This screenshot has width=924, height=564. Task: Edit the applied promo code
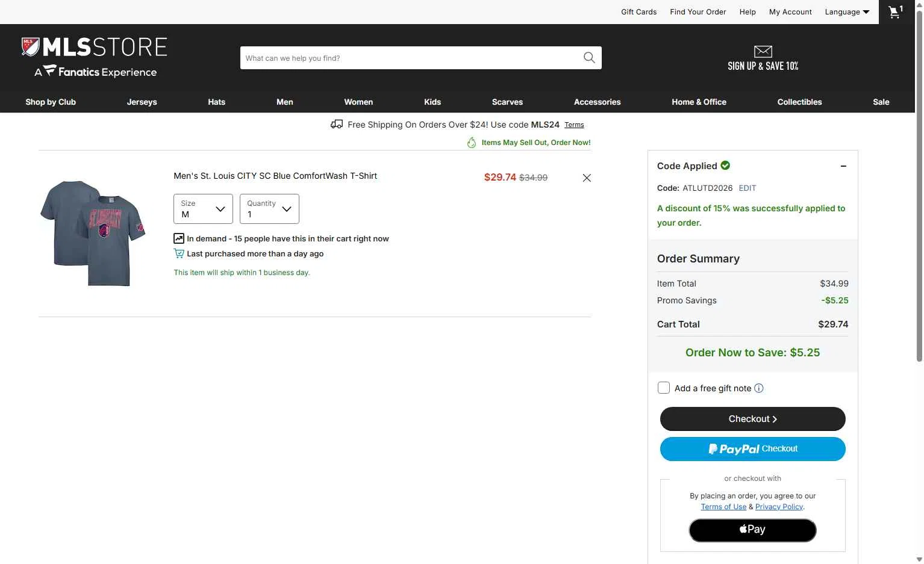tap(748, 188)
